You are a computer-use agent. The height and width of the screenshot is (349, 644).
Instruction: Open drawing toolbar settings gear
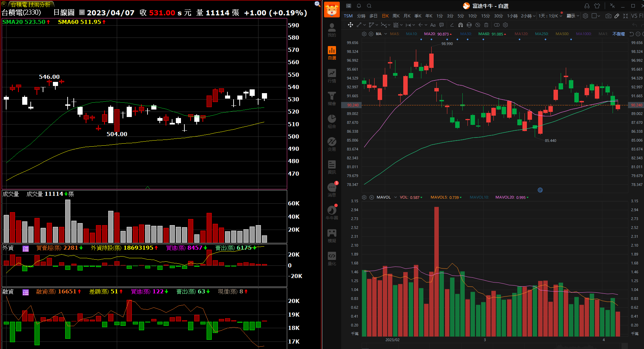505,25
